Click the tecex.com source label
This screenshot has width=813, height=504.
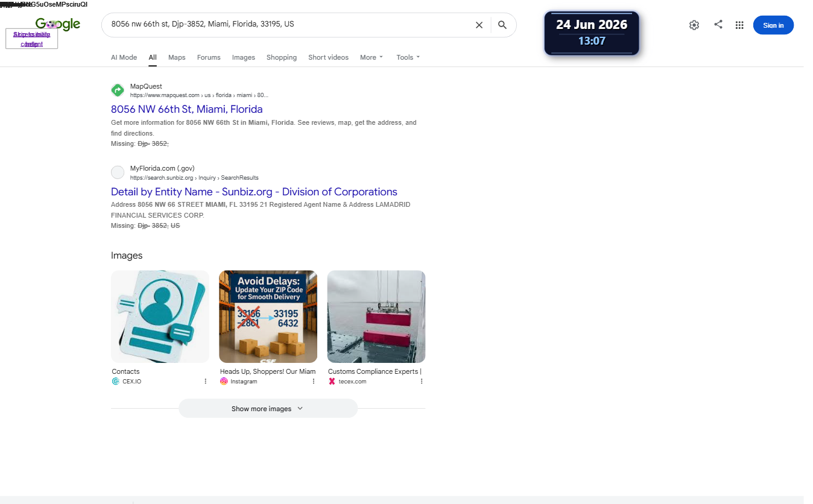tap(352, 382)
